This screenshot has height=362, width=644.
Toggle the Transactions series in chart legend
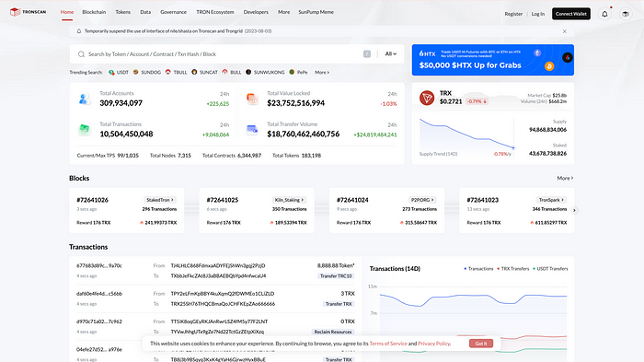click(478, 269)
